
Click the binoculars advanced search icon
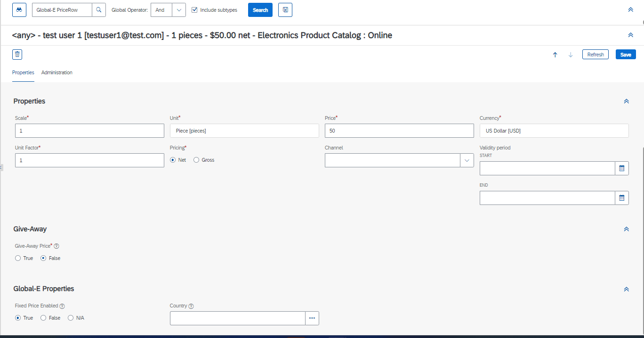click(x=19, y=10)
